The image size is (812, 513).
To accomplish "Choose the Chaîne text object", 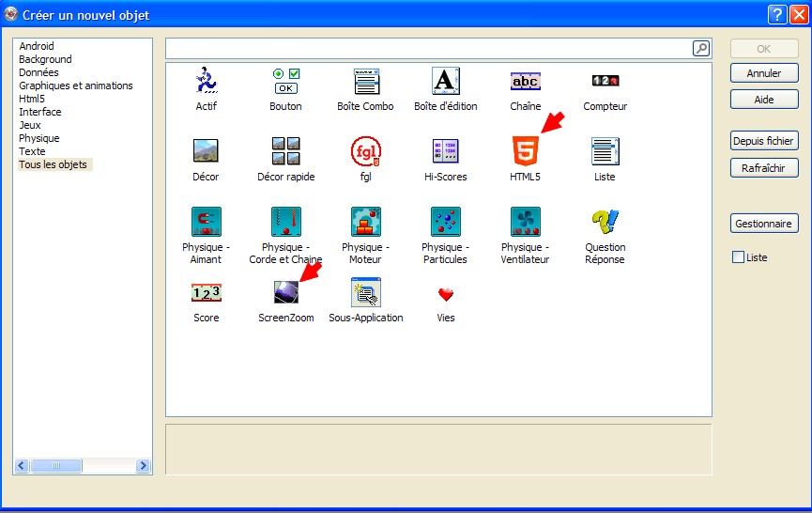I will [525, 82].
